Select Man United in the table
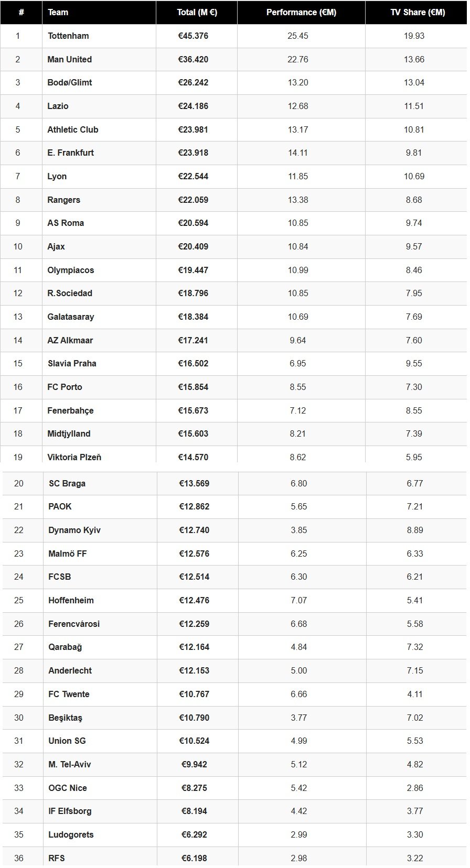 (x=69, y=59)
